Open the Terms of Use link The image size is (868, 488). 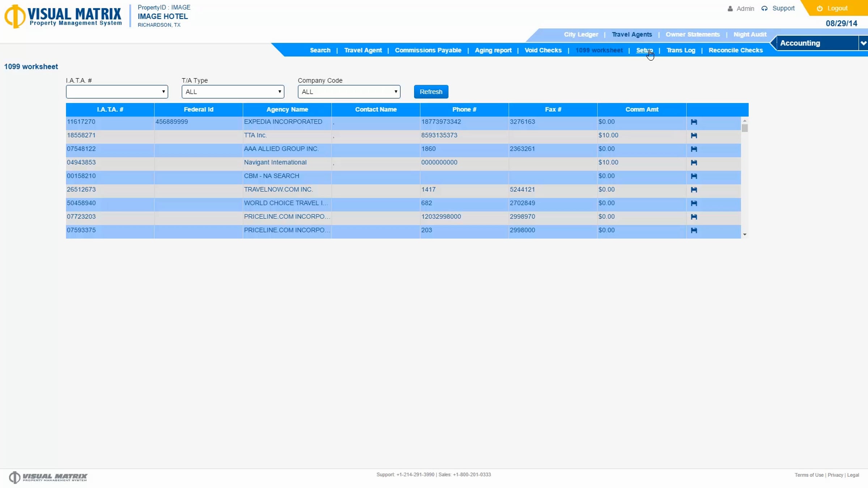click(x=809, y=475)
